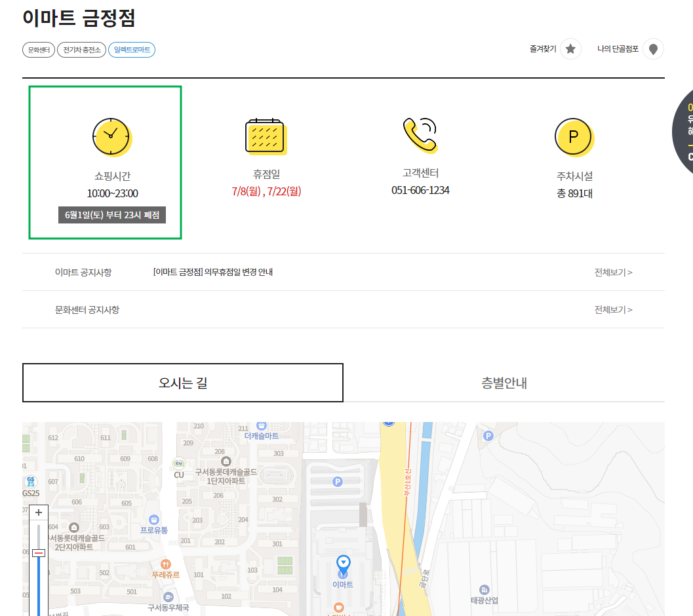Click the 051-606-1234 phone number
Image resolution: width=693 pixels, height=616 pixels.
pos(420,190)
